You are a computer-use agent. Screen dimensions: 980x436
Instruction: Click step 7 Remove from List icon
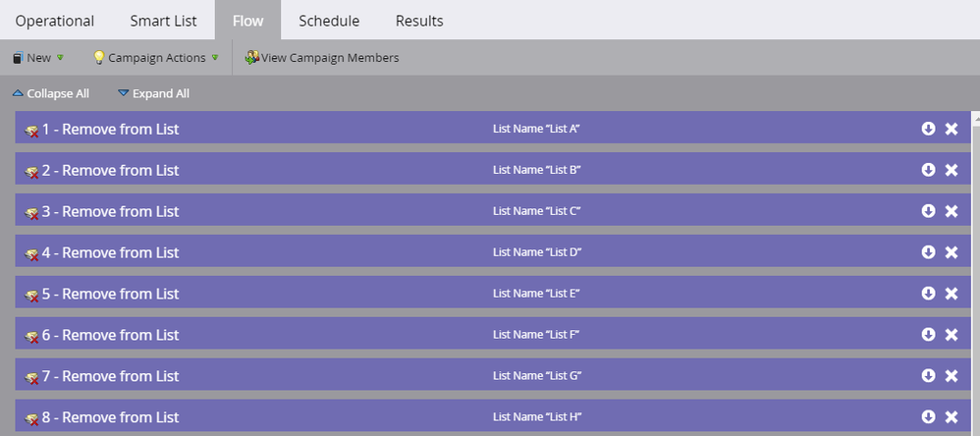pos(31,377)
